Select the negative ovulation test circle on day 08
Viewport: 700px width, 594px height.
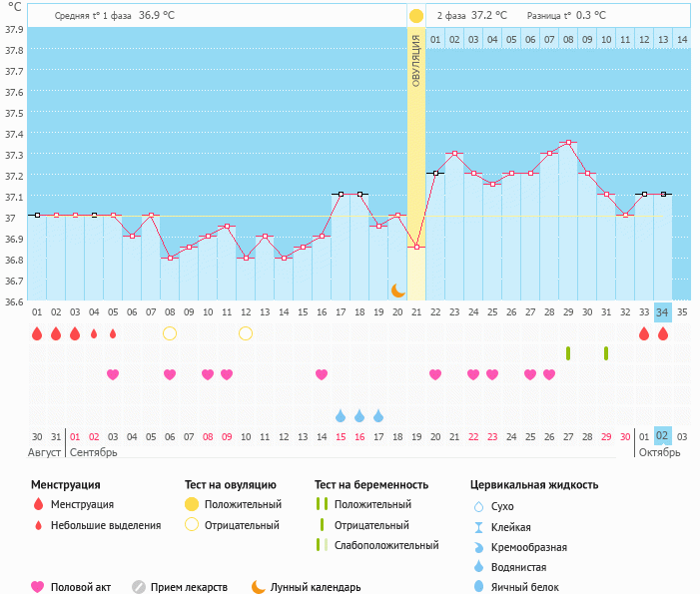pyautogui.click(x=170, y=333)
